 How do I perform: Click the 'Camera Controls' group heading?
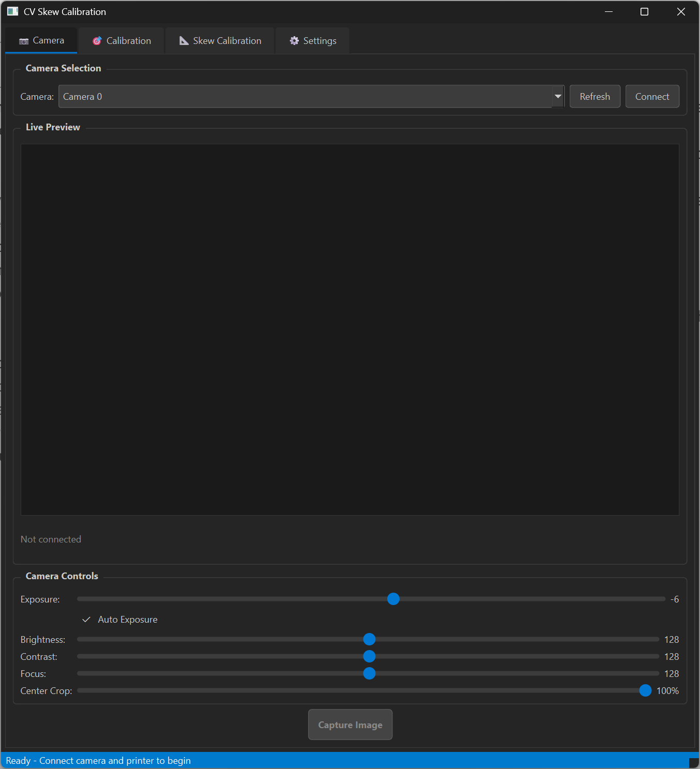[62, 576]
